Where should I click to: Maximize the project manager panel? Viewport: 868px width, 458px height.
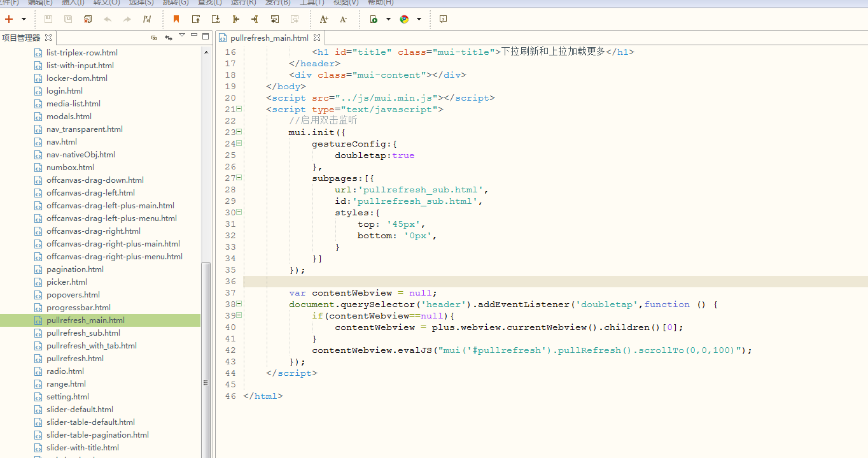(x=206, y=36)
